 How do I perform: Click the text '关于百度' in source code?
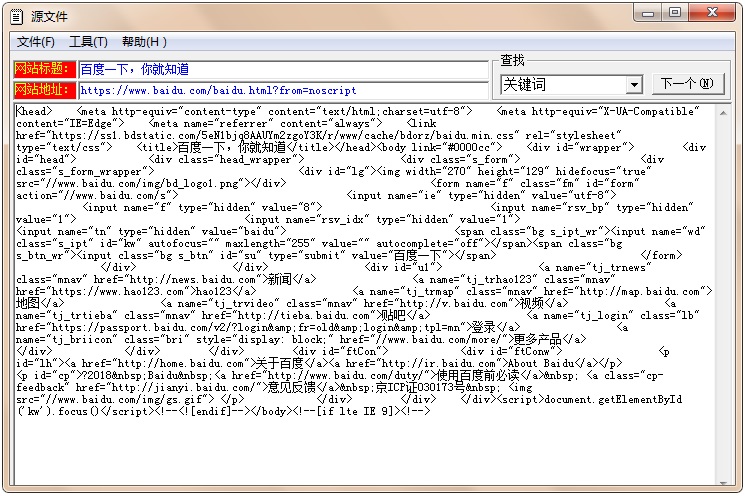280,363
